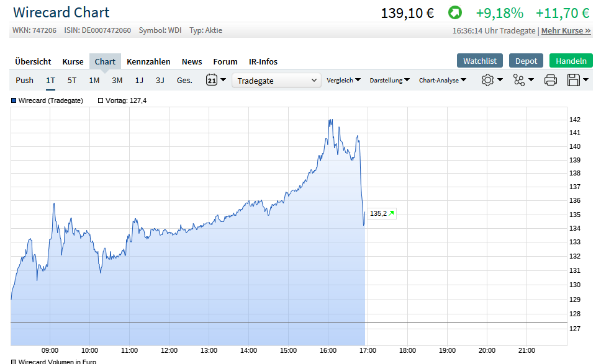Image resolution: width=601 pixels, height=364 pixels.
Task: Expand the arrow next to the gear icon
Action: 500,79
